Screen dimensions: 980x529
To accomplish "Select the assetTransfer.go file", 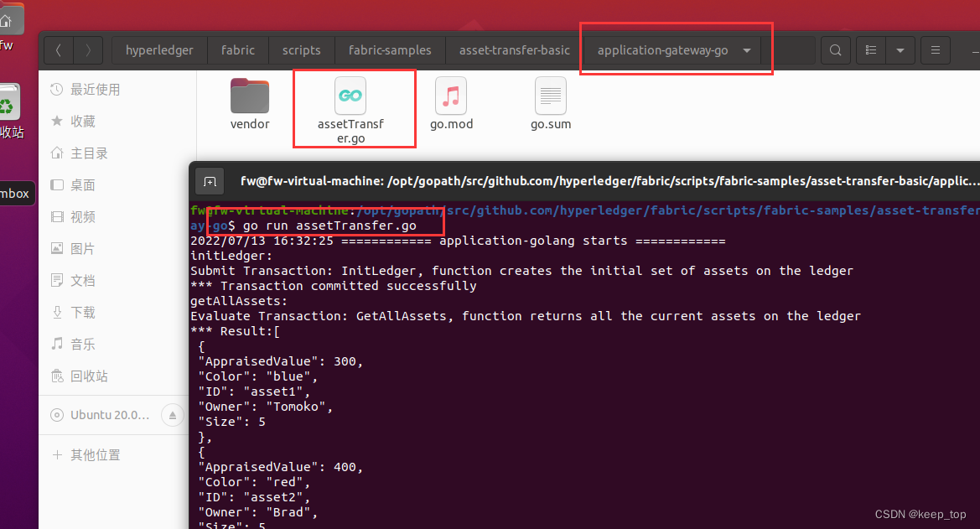I will [350, 110].
